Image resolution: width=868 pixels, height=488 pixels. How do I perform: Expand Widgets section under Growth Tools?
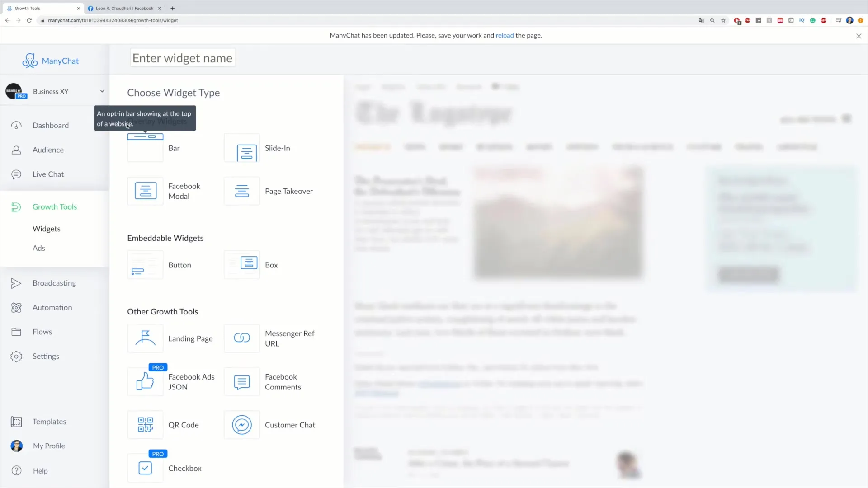[x=46, y=228]
